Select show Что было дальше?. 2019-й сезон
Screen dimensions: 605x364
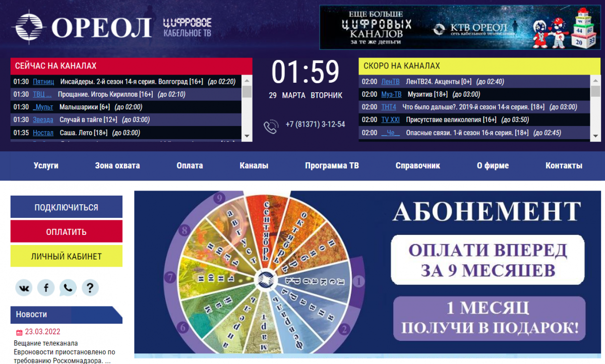pos(473,107)
